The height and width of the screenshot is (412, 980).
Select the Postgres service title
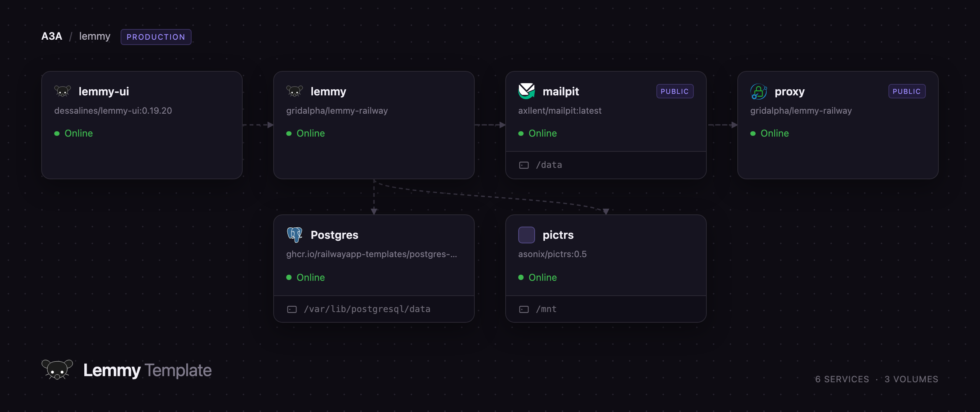(335, 235)
